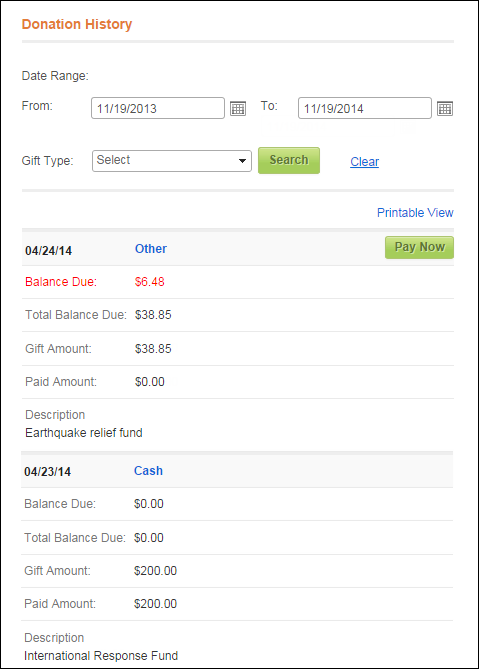Image resolution: width=479 pixels, height=669 pixels.
Task: Focus the From date field 11/19/2013
Action: pos(158,108)
